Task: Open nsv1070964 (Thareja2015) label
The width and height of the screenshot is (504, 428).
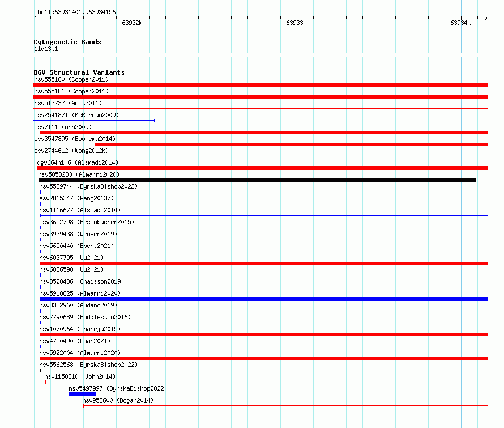Action: [80, 329]
